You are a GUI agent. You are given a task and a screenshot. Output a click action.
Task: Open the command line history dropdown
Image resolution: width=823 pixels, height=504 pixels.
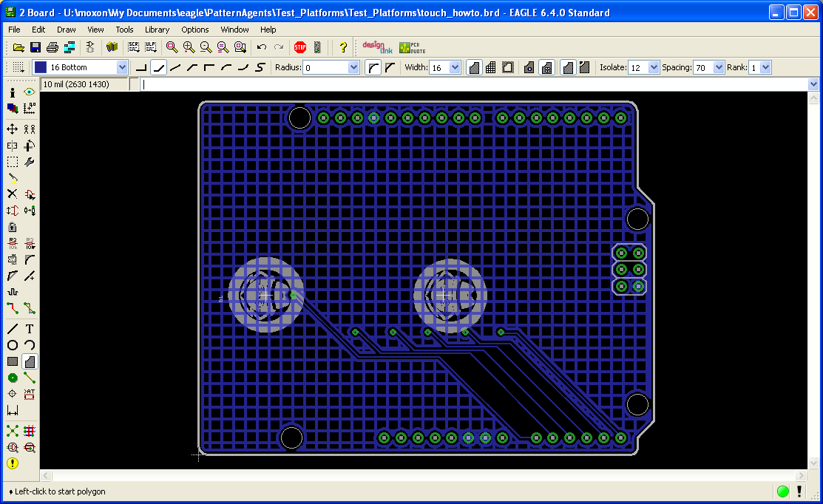tap(813, 84)
